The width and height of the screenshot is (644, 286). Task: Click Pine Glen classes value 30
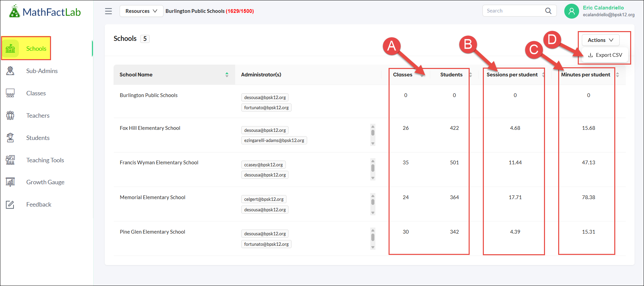pos(406,232)
